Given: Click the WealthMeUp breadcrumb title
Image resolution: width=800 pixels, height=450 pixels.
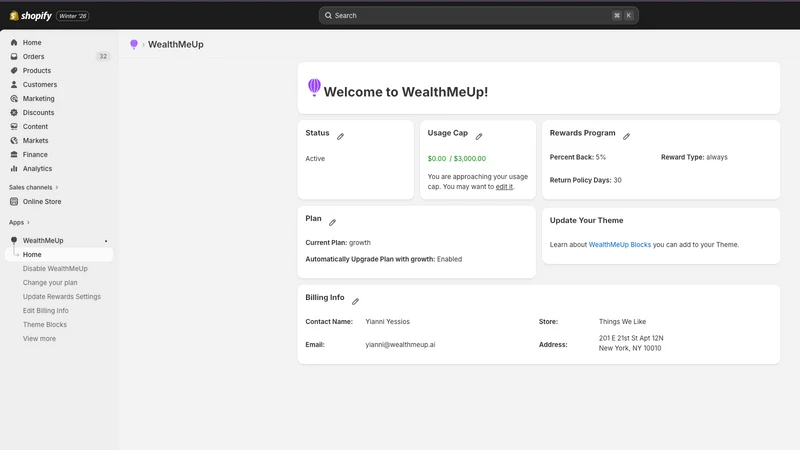Looking at the screenshot, I should (x=176, y=44).
